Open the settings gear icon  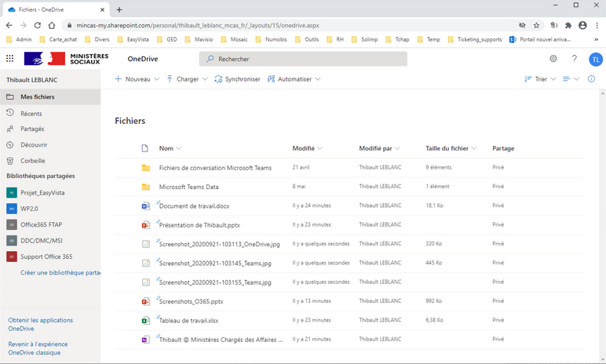pyautogui.click(x=553, y=59)
